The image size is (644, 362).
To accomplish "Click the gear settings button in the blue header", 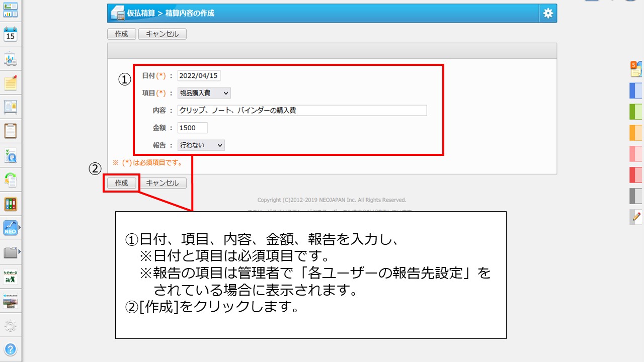I will coord(548,14).
